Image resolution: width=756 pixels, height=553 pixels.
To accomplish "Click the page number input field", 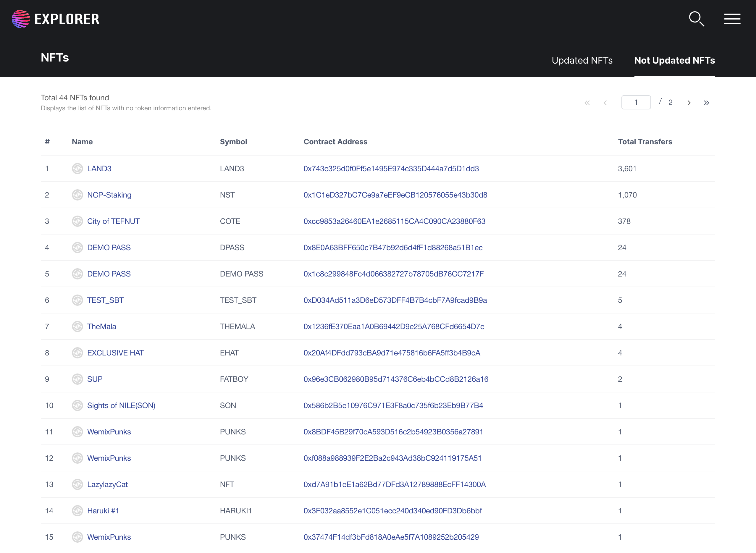I will coord(636,102).
